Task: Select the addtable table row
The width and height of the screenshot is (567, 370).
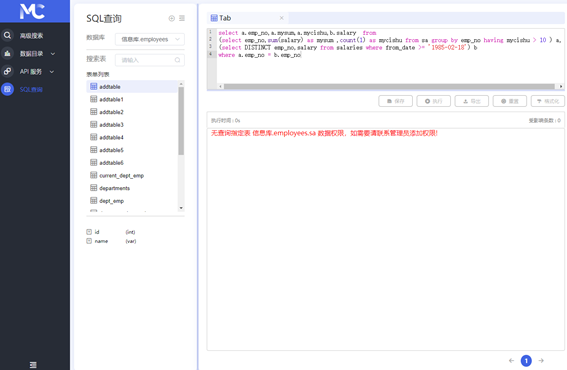Action: pyautogui.click(x=132, y=86)
